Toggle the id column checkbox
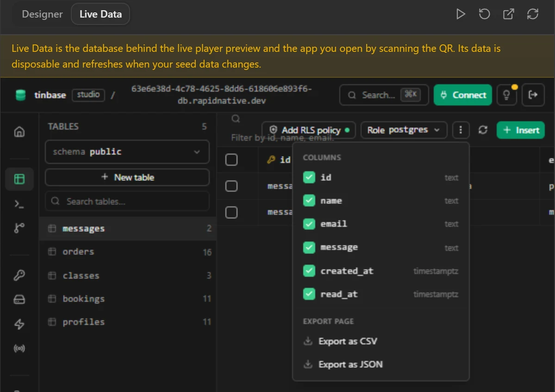This screenshot has height=392, width=555. (x=309, y=177)
